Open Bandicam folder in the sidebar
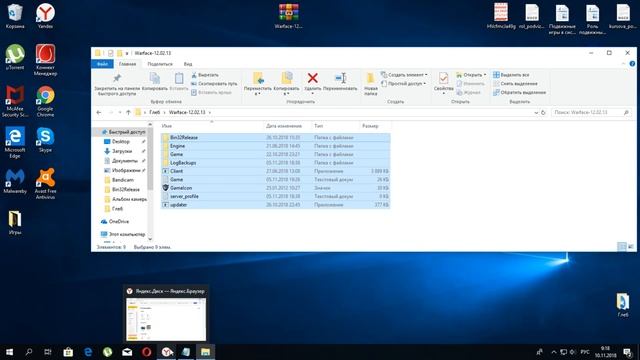Image resolution: width=640 pixels, height=360 pixels. [122, 180]
